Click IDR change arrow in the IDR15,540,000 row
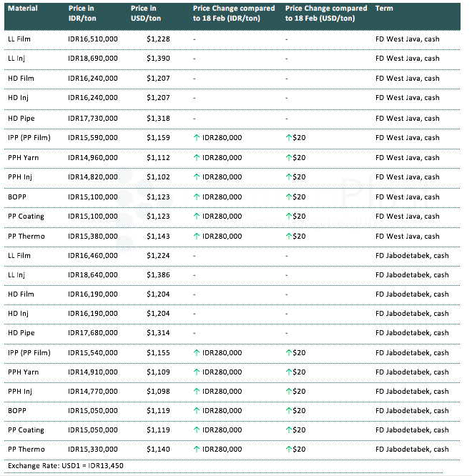This screenshot has height=476, width=472. click(197, 352)
